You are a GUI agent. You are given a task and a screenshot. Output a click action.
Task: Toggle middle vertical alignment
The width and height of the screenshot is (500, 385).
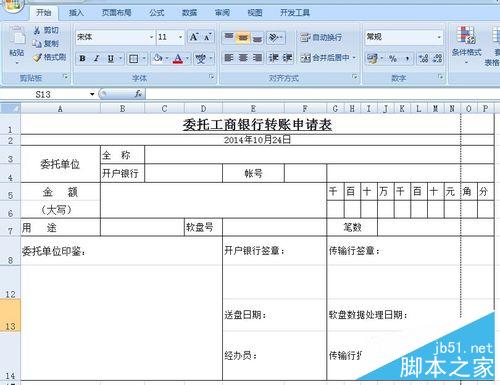(243, 38)
